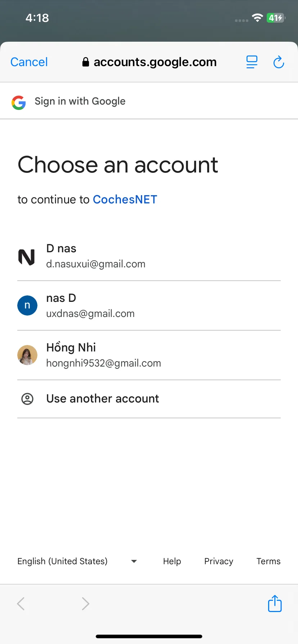Tap the accounts.google.com address field

coord(149,62)
